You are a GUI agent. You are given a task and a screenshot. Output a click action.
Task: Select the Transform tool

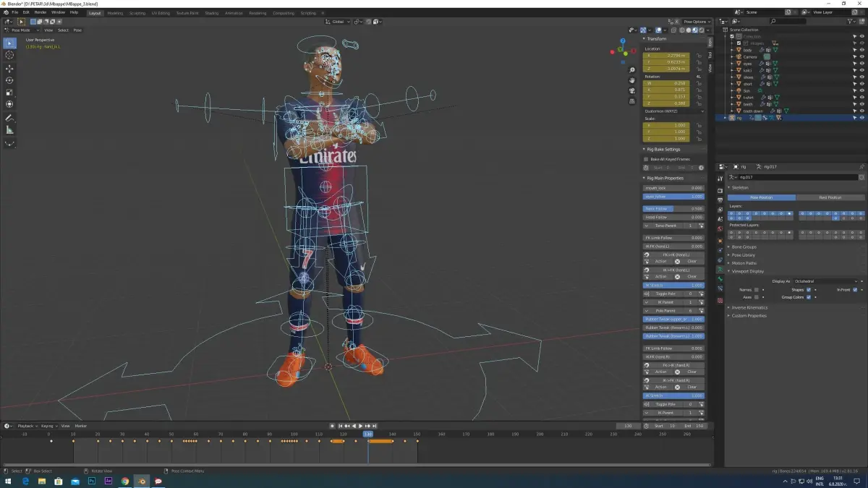click(9, 104)
